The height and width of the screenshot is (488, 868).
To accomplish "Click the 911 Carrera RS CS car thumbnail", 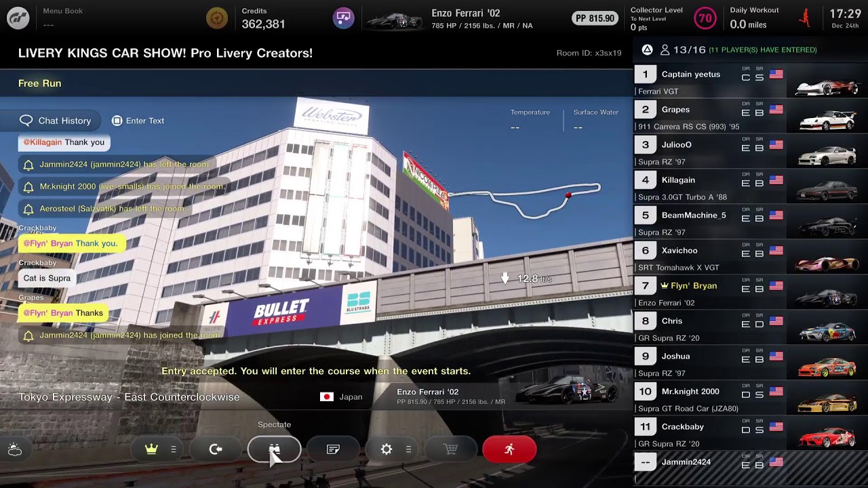I will tap(827, 121).
